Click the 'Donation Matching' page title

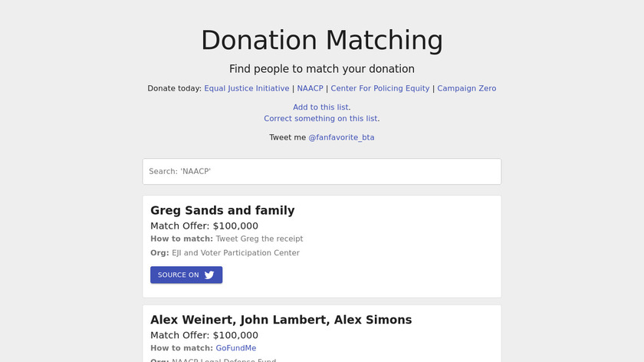(x=322, y=40)
